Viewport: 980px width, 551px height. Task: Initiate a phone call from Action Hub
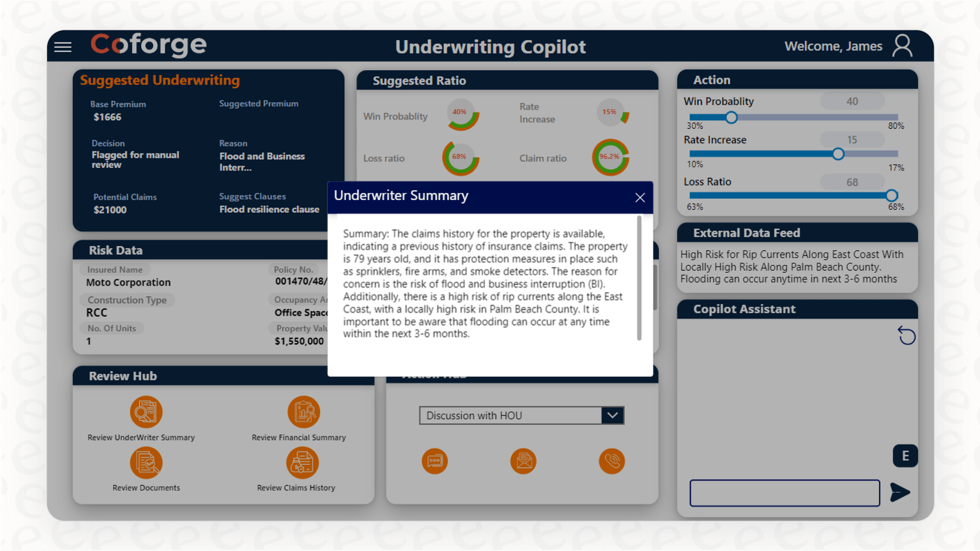coord(611,461)
